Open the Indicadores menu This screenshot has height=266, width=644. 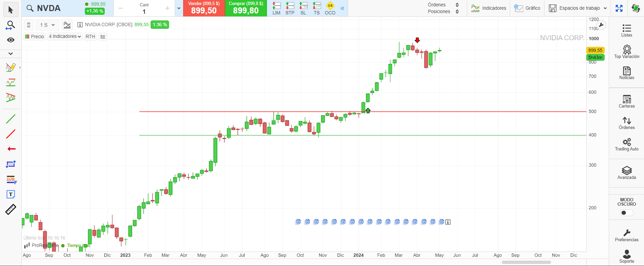coord(488,8)
